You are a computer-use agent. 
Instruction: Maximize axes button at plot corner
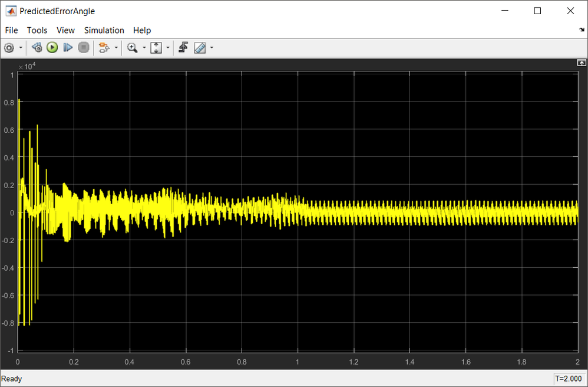click(x=582, y=63)
